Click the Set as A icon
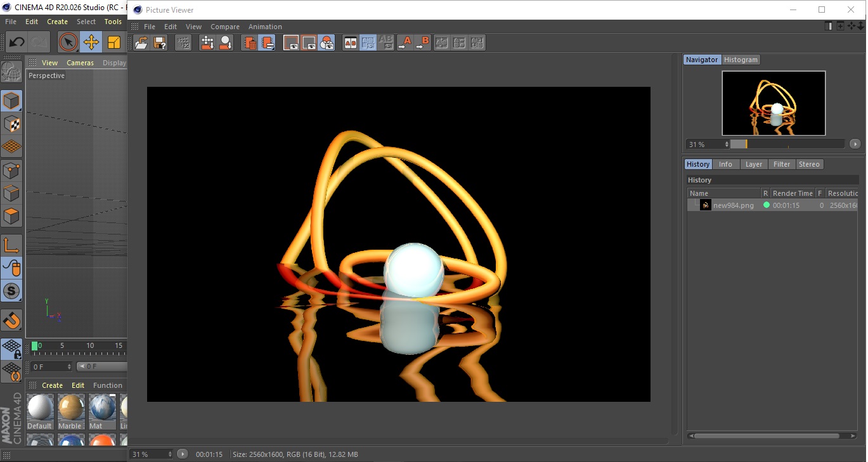The height and width of the screenshot is (462, 868). pyautogui.click(x=405, y=42)
